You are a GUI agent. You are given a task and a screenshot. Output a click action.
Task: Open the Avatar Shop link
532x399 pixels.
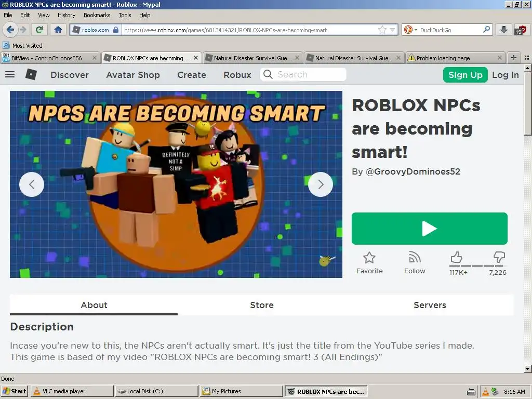pyautogui.click(x=133, y=75)
